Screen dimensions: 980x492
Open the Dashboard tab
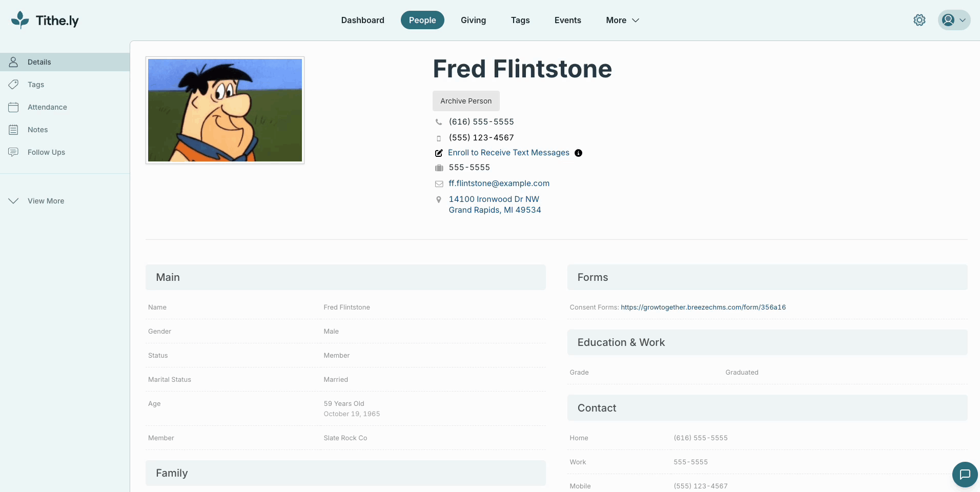click(x=363, y=20)
